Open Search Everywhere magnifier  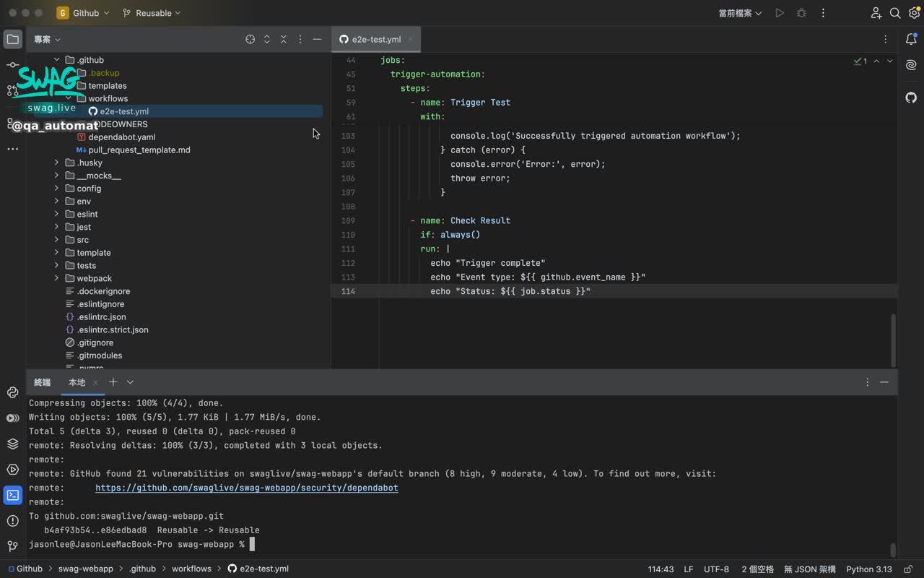[x=895, y=13]
